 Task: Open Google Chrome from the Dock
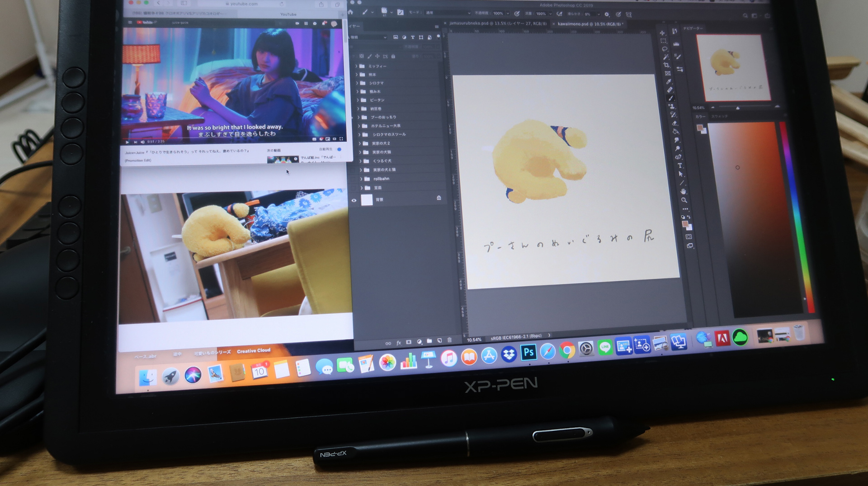tap(566, 350)
